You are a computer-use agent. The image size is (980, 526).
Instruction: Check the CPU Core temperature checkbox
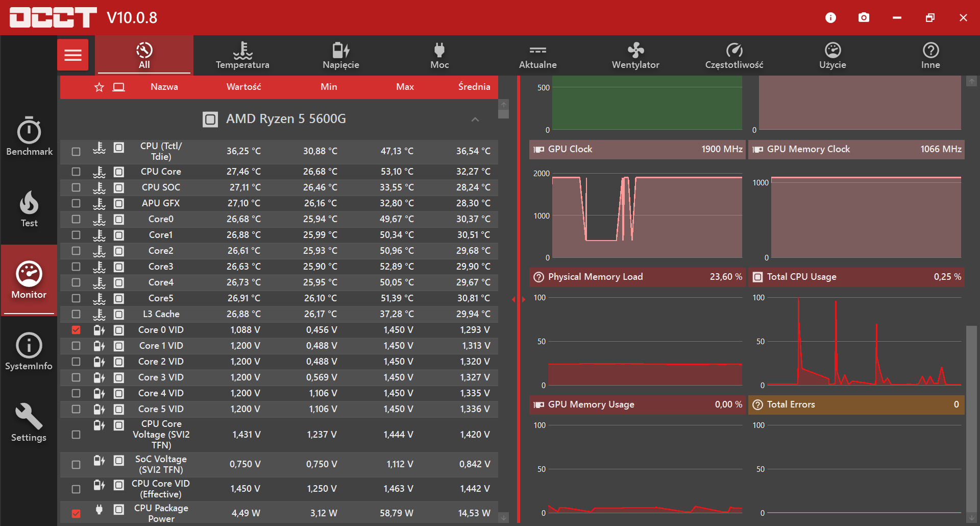tap(76, 172)
